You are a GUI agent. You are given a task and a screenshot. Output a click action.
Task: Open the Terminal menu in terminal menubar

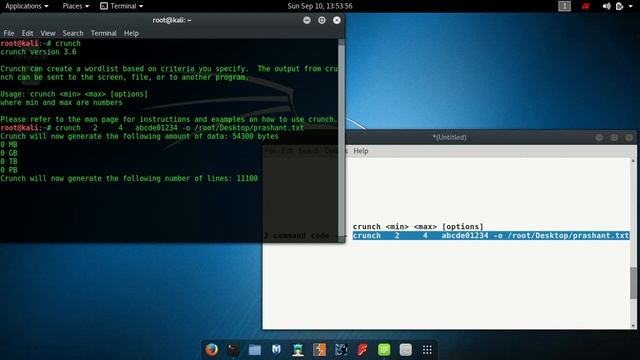click(103, 33)
